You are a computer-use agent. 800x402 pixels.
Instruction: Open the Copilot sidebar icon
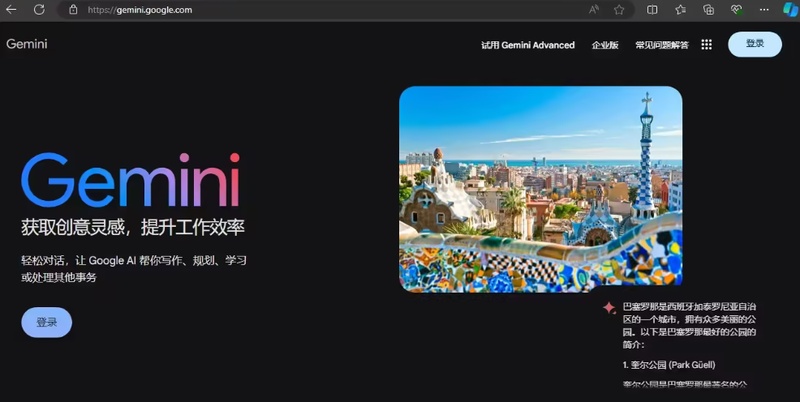coord(790,10)
